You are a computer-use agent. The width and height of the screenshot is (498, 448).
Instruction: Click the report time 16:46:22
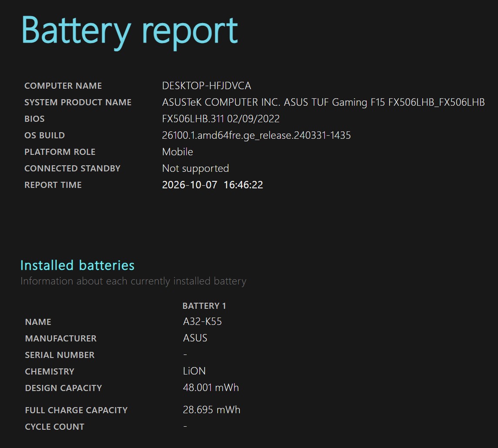coord(243,185)
